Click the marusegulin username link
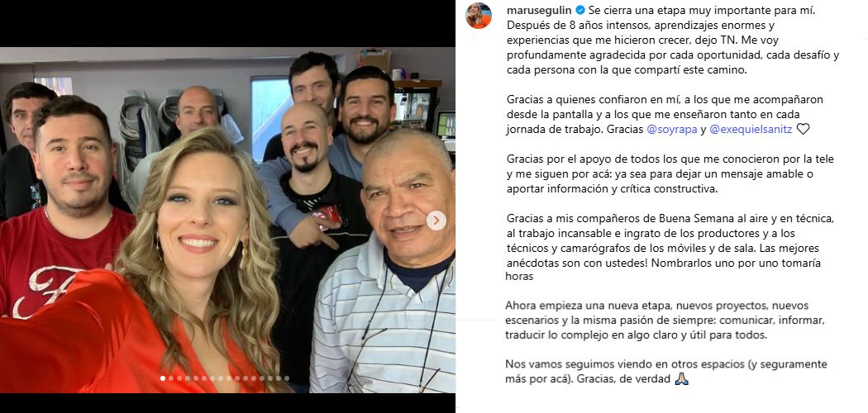The height and width of the screenshot is (413, 868). click(540, 11)
